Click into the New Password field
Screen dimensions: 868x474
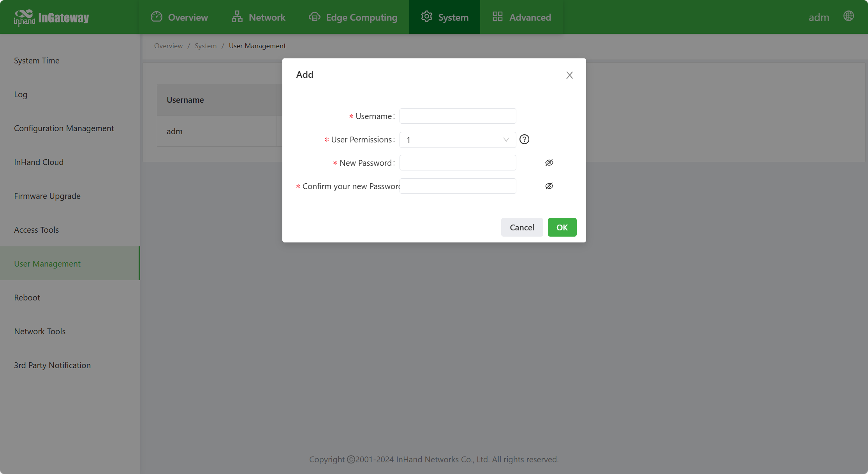click(x=458, y=163)
